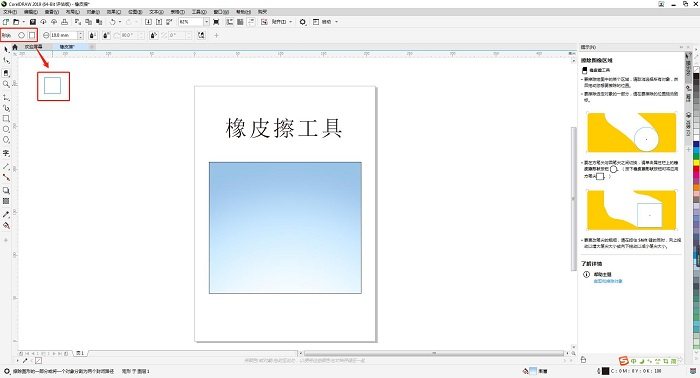Select the Zoom magnifier tool
The image size is (700, 378).
click(x=6, y=84)
